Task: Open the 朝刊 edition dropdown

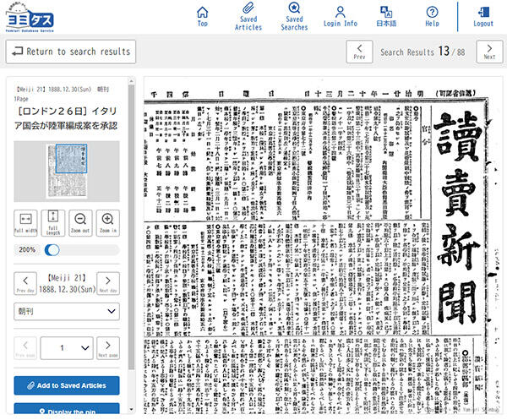Action: [67, 311]
